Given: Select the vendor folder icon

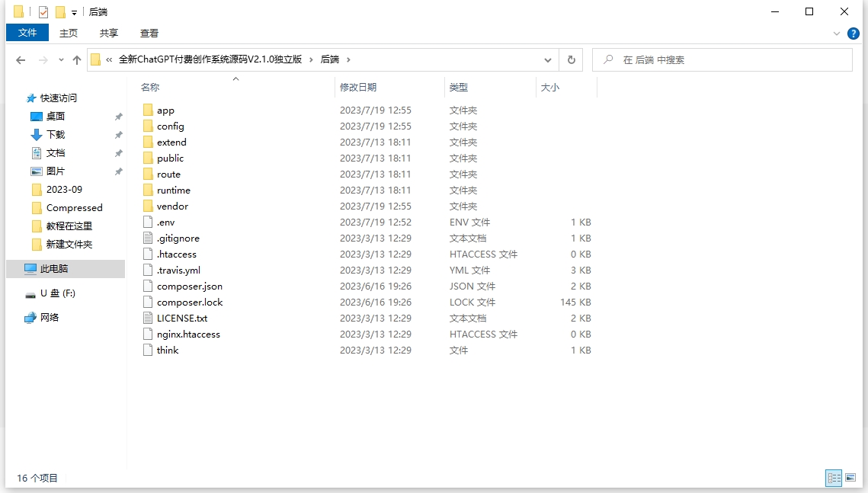Looking at the screenshot, I should tap(149, 206).
